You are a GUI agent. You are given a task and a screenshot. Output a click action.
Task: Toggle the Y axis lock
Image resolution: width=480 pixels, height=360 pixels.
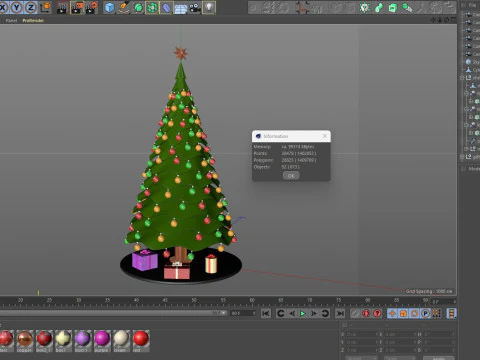[x=17, y=7]
